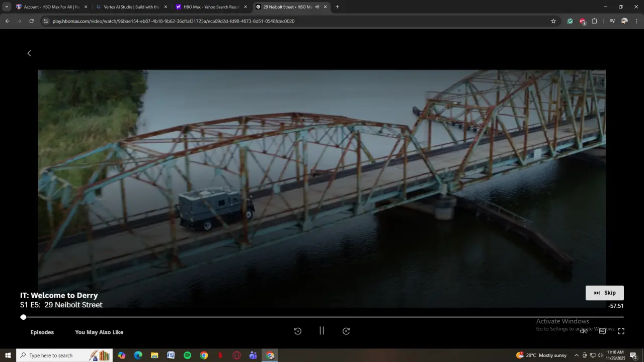Open the Word document app in the taskbar
Image resolution: width=644 pixels, height=362 pixels.
[171, 355]
